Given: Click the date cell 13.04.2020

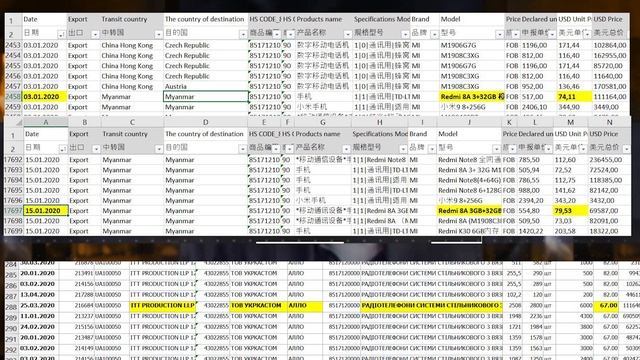Looking at the screenshot, I should pyautogui.click(x=38, y=295).
